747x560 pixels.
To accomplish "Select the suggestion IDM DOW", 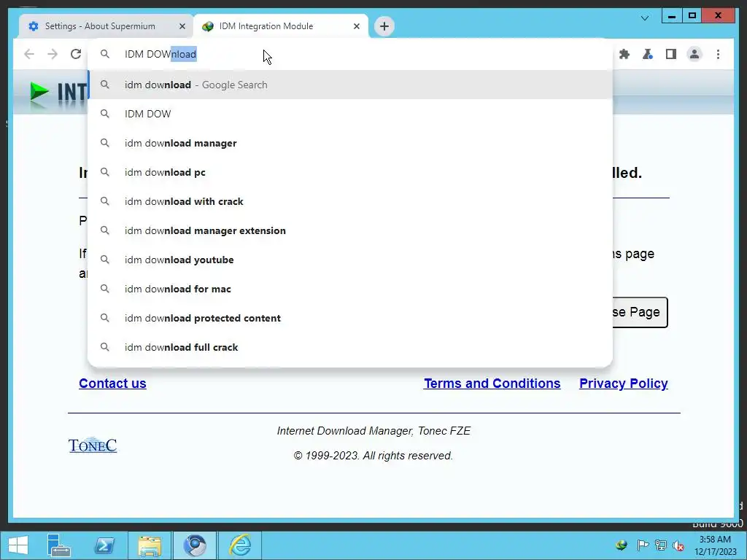I will coord(350,114).
